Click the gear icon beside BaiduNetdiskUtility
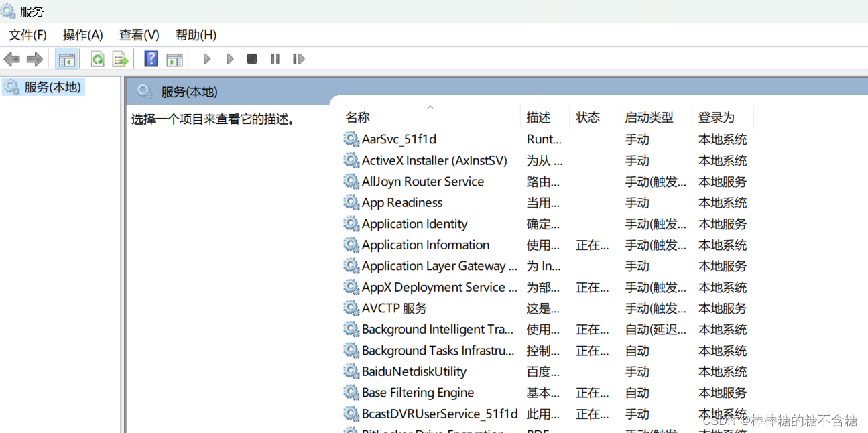The height and width of the screenshot is (433, 868). (351, 371)
